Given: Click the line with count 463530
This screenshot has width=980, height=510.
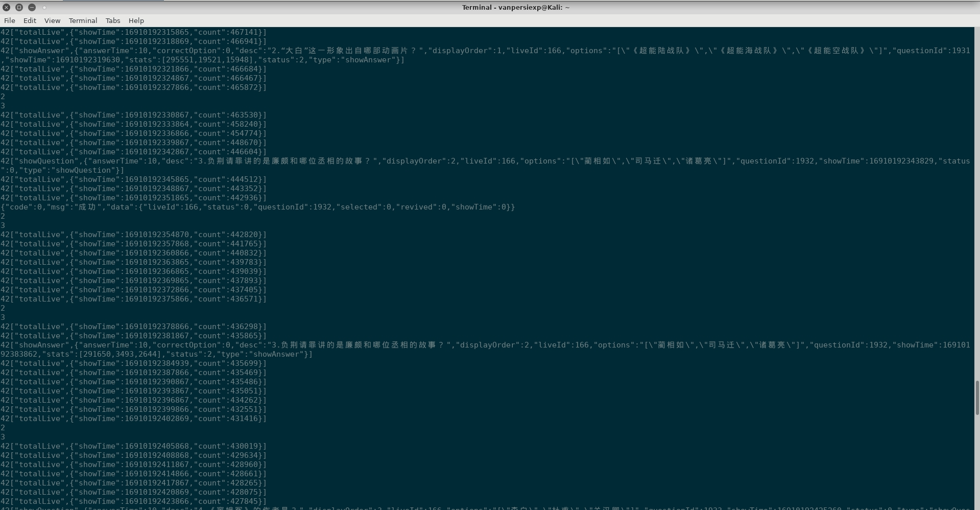Looking at the screenshot, I should point(133,115).
